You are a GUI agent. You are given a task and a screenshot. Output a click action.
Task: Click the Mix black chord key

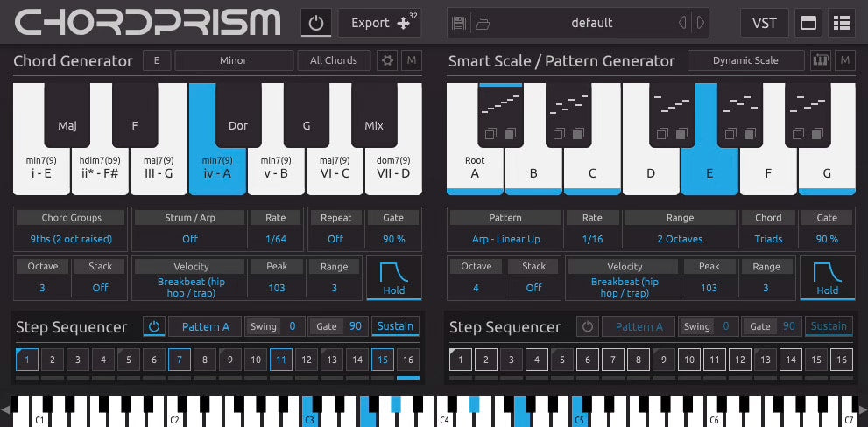tap(374, 115)
